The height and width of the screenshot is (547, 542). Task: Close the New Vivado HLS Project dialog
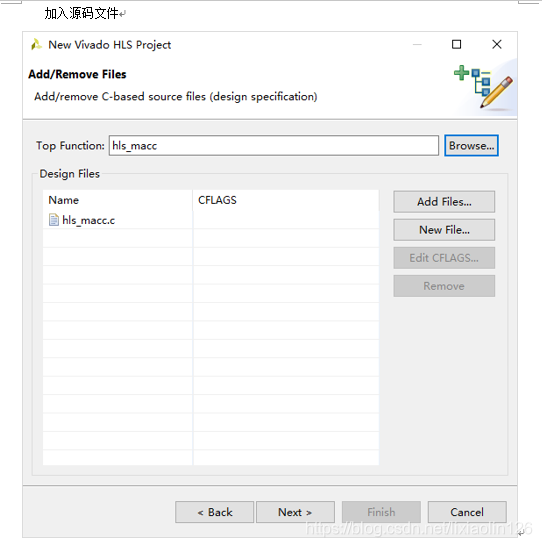point(497,44)
